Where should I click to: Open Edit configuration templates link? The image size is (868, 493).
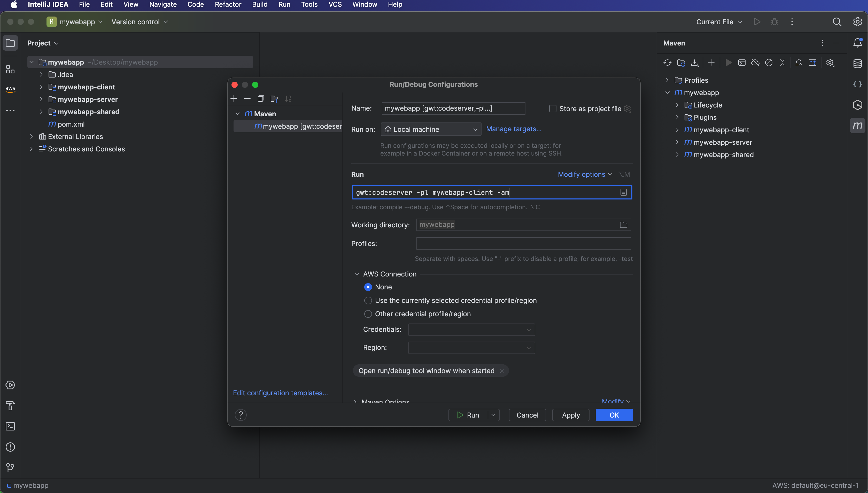[280, 393]
